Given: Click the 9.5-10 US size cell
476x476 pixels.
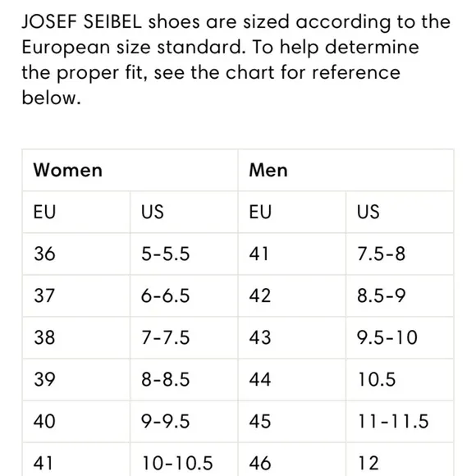Looking at the screenshot, I should tap(400, 337).
